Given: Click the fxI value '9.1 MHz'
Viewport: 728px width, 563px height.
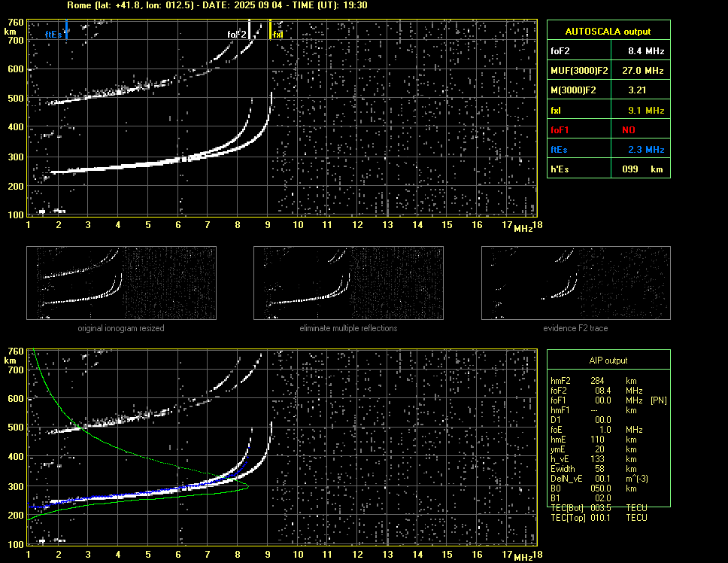Looking at the screenshot, I should coord(646,111).
